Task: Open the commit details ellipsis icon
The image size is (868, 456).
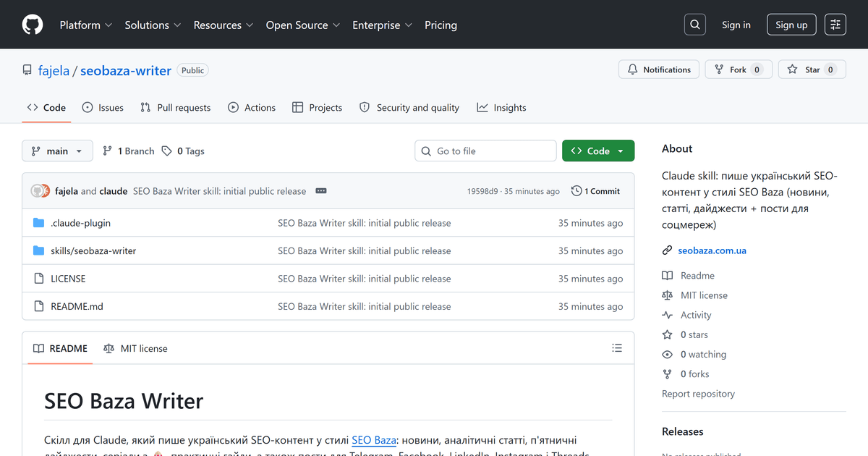Action: 321,191
